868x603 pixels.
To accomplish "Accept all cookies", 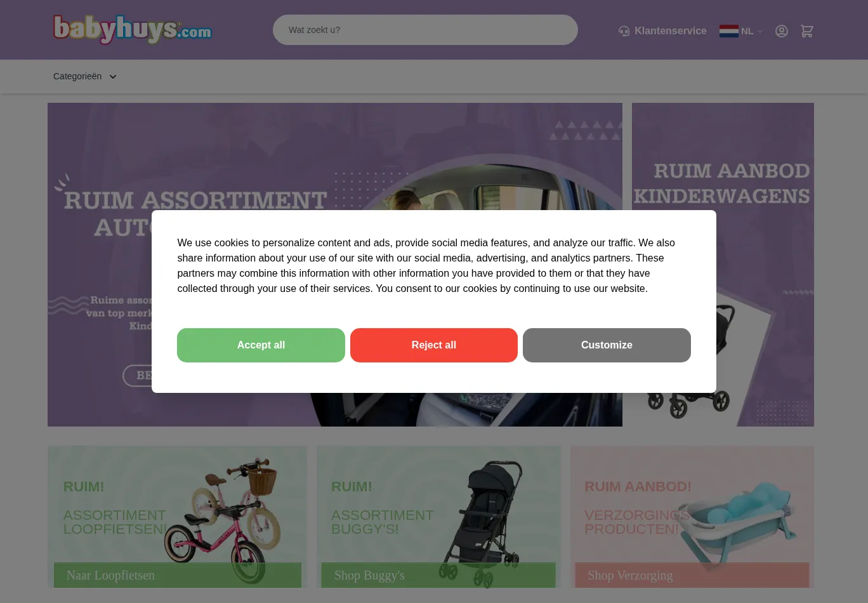I will click(261, 345).
